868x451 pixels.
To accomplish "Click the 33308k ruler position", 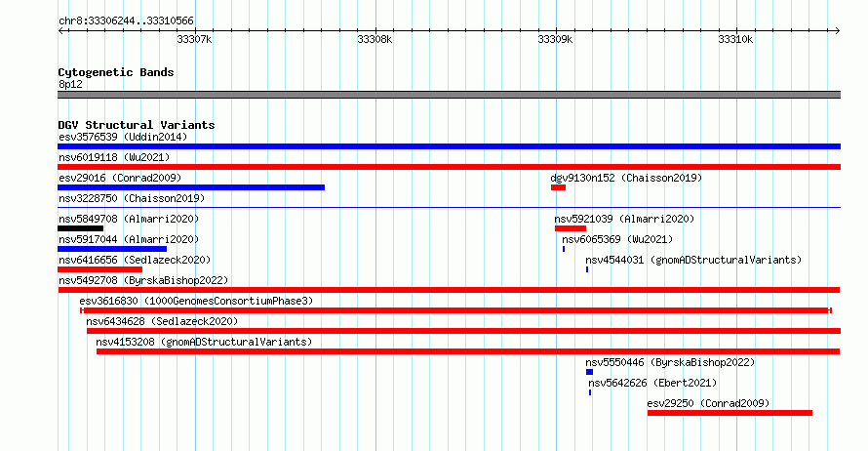I will tap(375, 39).
